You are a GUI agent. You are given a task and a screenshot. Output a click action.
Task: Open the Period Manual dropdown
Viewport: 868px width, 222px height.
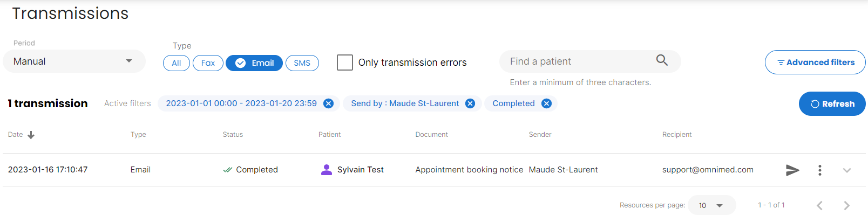pyautogui.click(x=74, y=61)
